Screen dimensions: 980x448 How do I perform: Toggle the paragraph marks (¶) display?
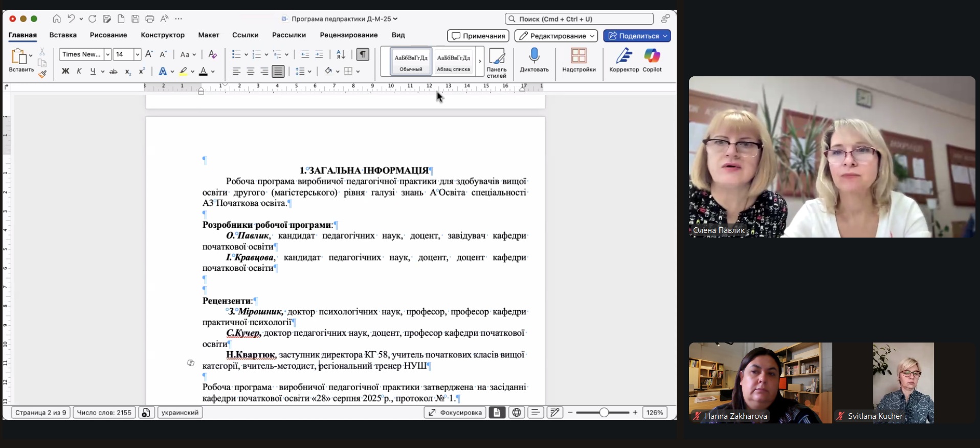tap(363, 54)
